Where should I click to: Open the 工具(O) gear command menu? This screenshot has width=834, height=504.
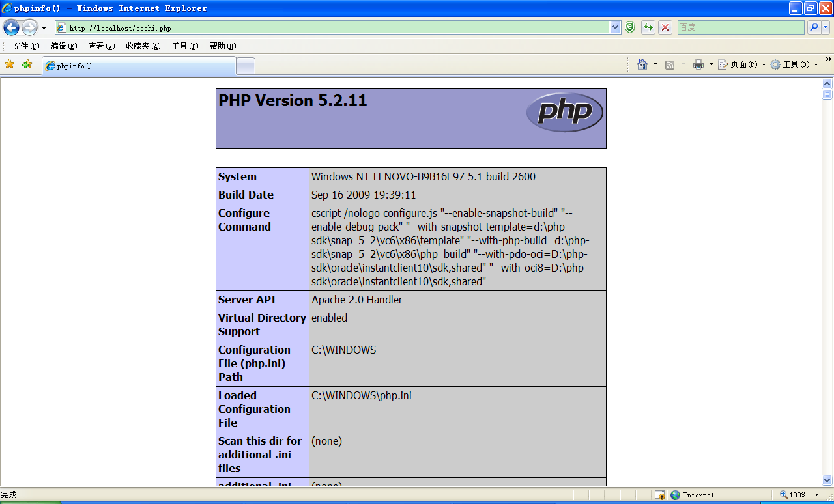coord(794,64)
